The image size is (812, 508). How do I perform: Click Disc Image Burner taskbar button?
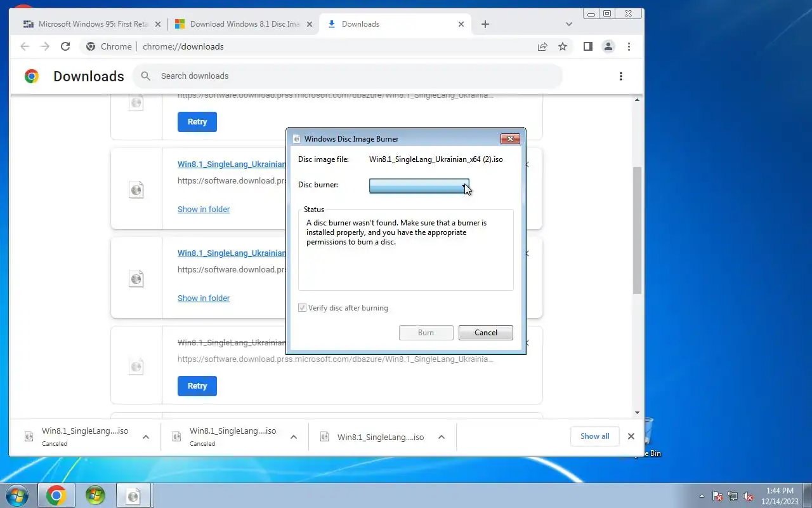(x=134, y=495)
